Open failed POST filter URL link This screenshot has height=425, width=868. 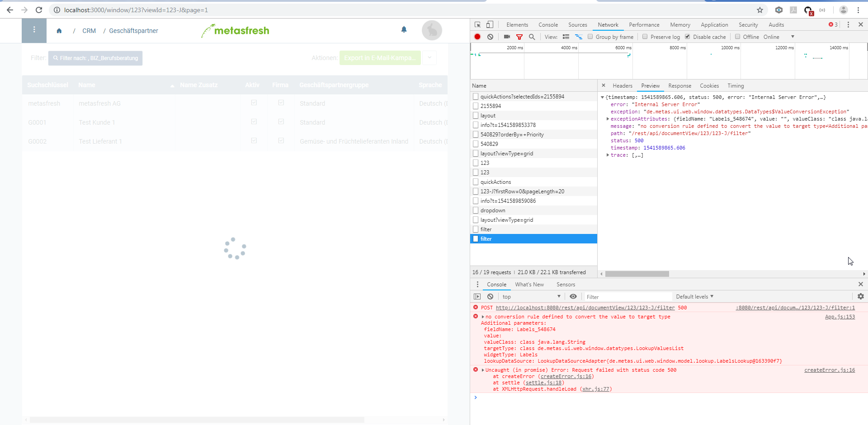coord(585,308)
